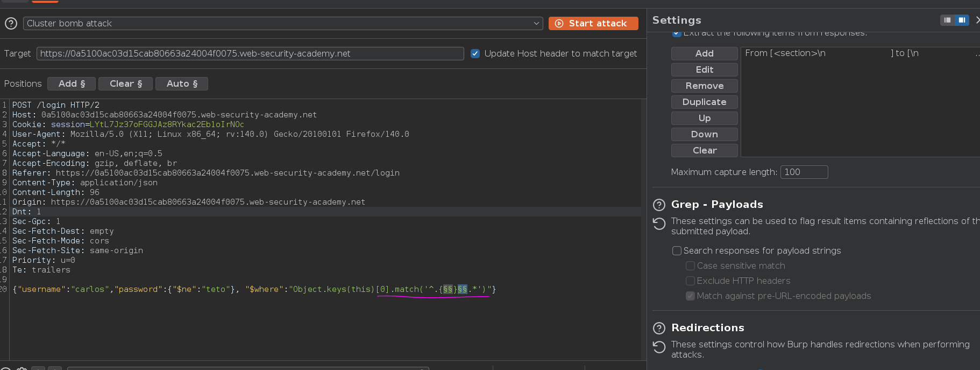The height and width of the screenshot is (370, 980).
Task: Click the Referer header line
Action: click(x=206, y=173)
